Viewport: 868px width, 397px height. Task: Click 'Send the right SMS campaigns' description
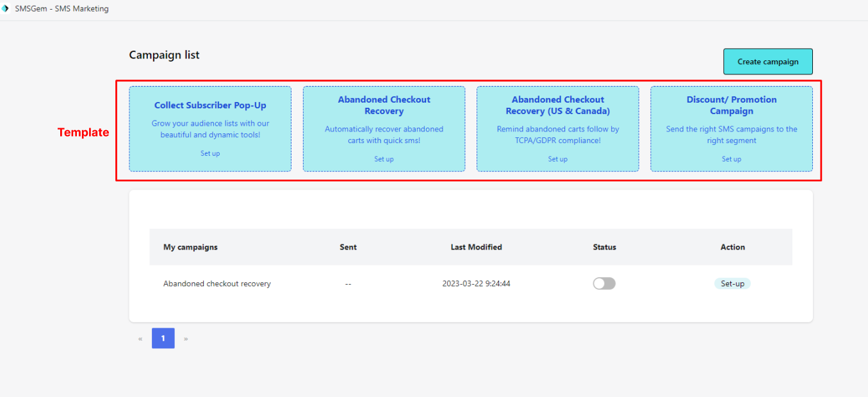[x=732, y=135]
